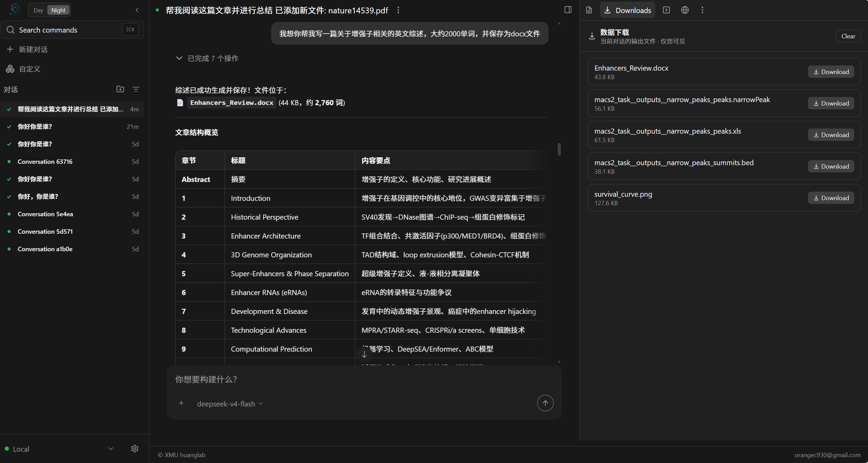The width and height of the screenshot is (868, 463).
Task: Open Conversation 63716
Action: [x=72, y=161]
